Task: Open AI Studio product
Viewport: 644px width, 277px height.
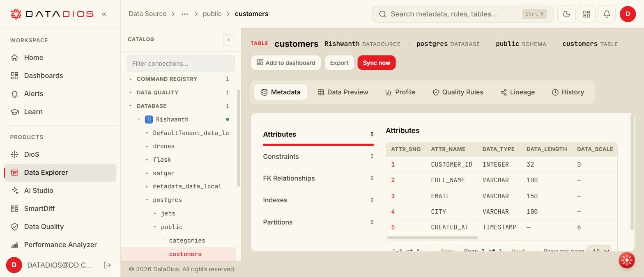Action: click(60, 190)
